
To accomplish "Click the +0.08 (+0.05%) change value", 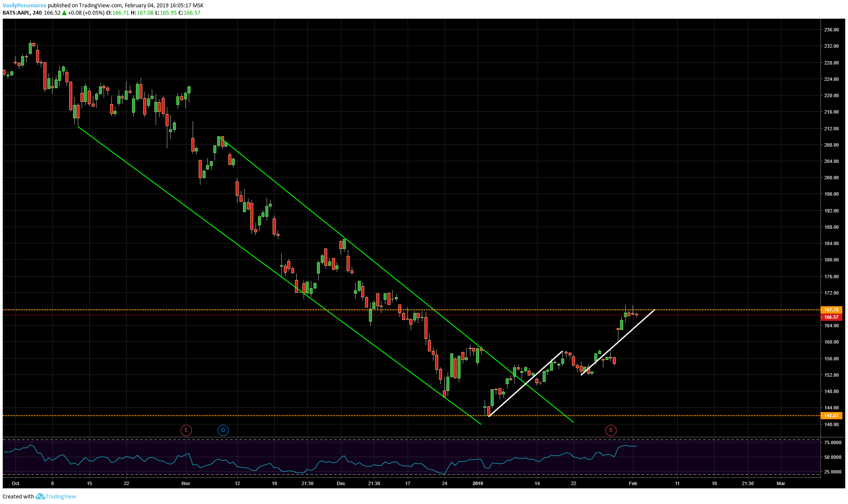I will click(x=86, y=13).
